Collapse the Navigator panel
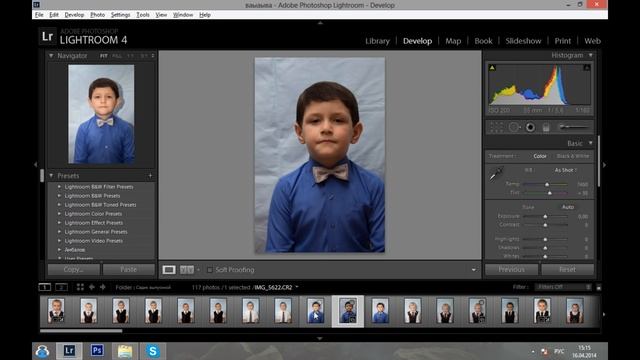This screenshot has width=640, height=360. 51,56
